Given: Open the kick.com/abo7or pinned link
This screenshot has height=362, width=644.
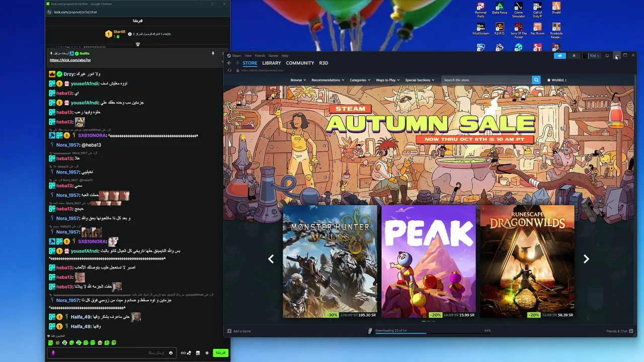Looking at the screenshot, I should [70, 60].
